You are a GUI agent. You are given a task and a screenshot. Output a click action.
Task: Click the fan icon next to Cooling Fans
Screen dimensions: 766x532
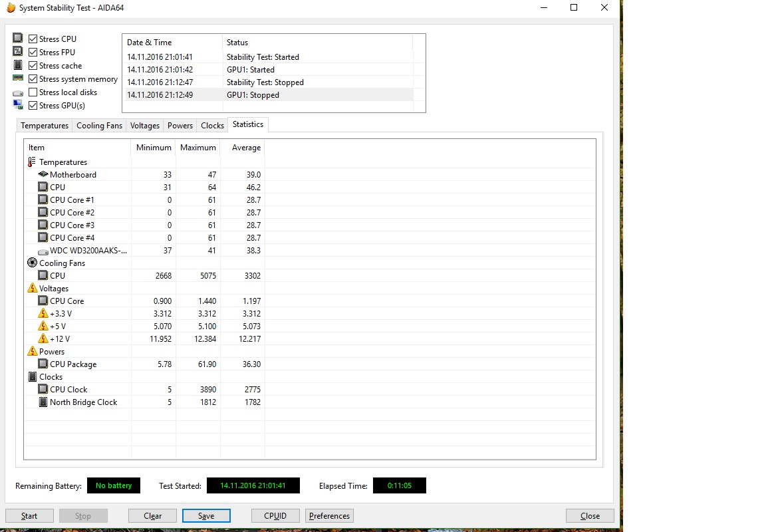(32, 263)
